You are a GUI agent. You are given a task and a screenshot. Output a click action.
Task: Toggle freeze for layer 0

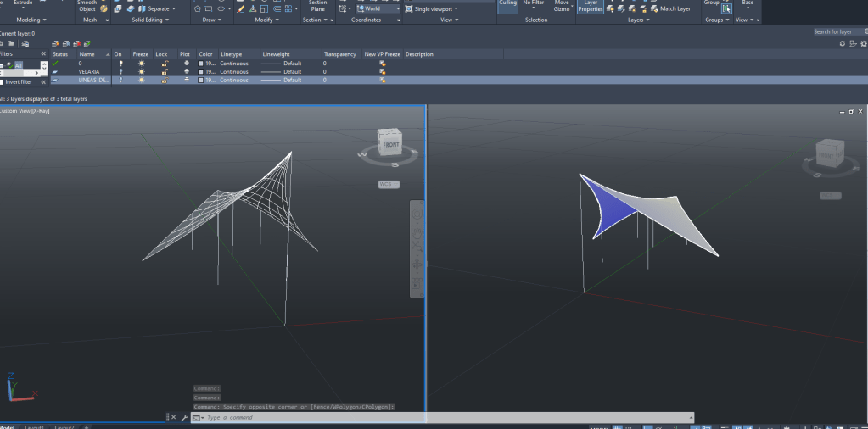[x=142, y=63]
